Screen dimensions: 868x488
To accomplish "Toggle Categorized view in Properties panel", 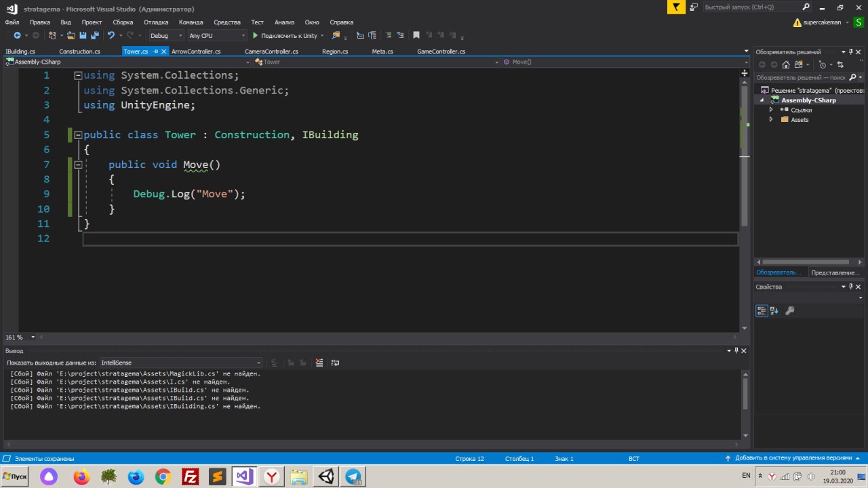I will [x=762, y=310].
